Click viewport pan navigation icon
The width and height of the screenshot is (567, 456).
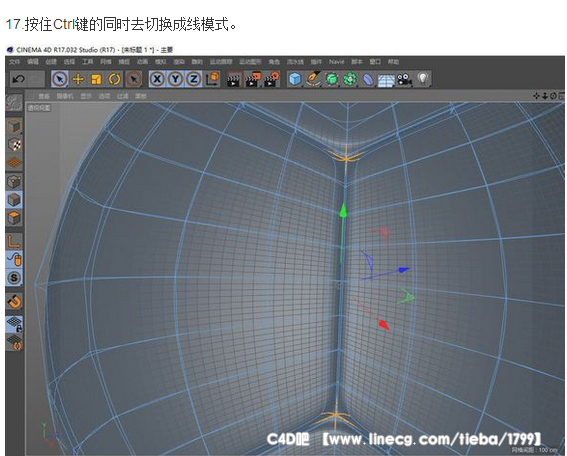coord(536,96)
